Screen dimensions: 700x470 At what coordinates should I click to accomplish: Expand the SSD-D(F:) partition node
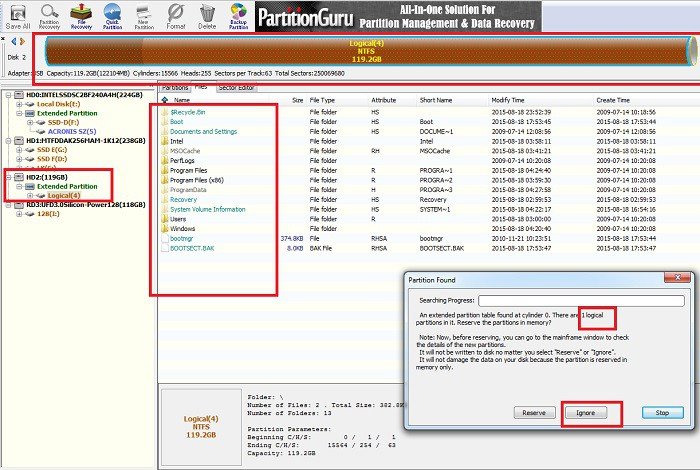[x=30, y=122]
